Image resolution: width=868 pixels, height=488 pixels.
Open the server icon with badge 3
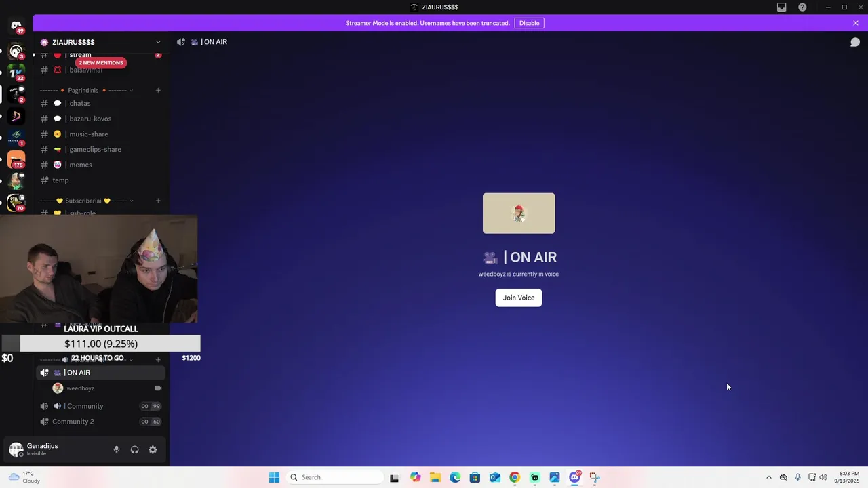click(x=16, y=51)
